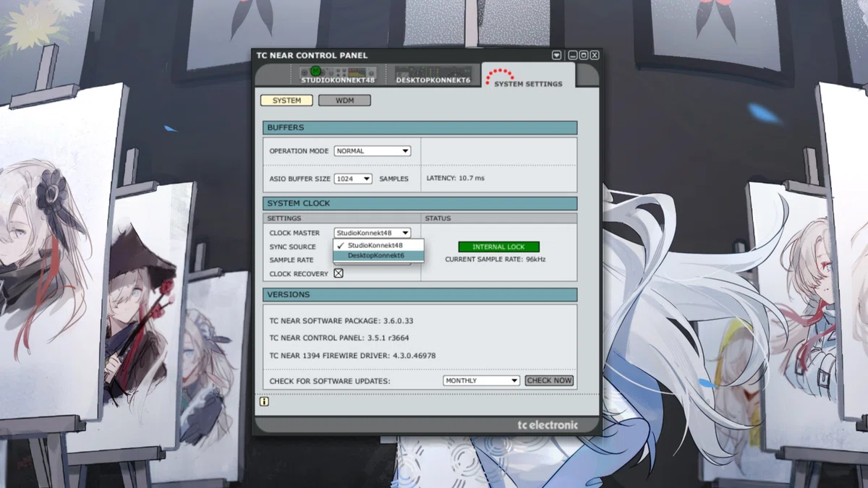Open the ASIO Buffer Size dropdown
The image size is (868, 488).
point(353,179)
